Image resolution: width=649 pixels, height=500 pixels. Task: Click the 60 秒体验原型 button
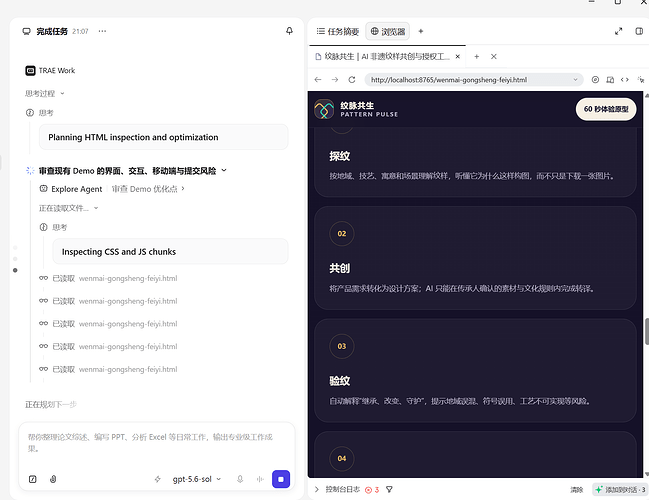606,109
